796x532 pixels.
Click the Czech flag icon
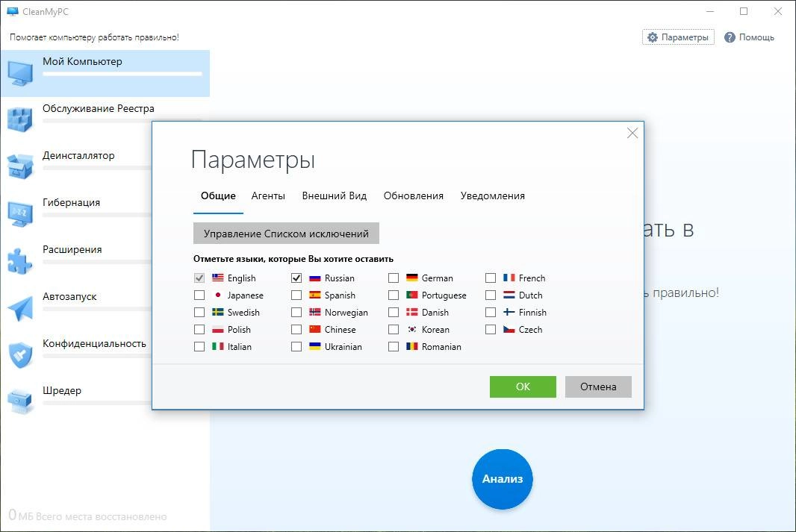click(x=509, y=330)
